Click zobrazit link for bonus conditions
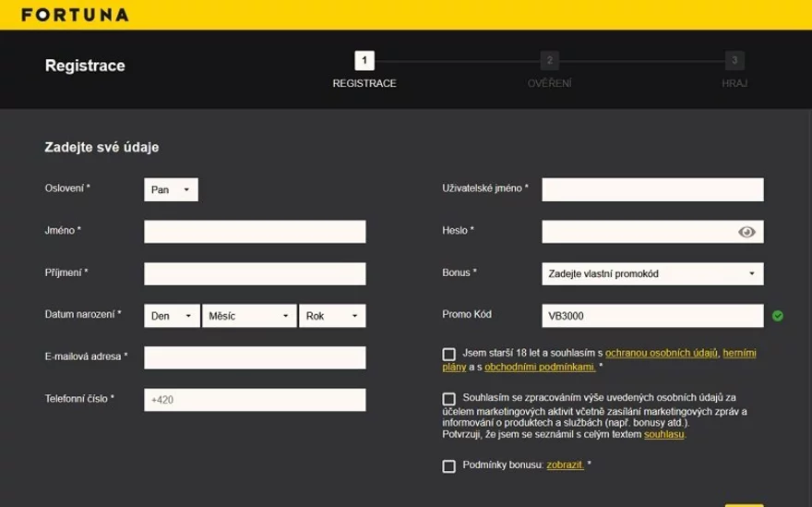The width and height of the screenshot is (812, 507). tap(565, 465)
